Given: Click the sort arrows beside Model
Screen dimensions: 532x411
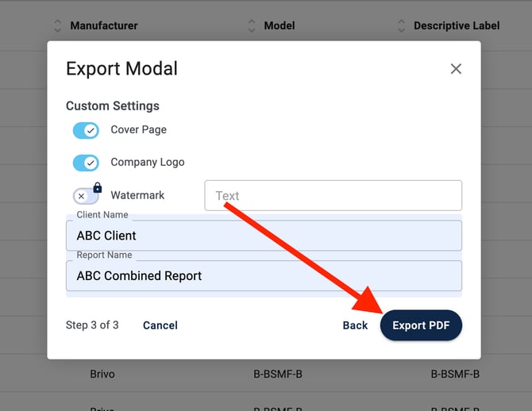Looking at the screenshot, I should (252, 25).
